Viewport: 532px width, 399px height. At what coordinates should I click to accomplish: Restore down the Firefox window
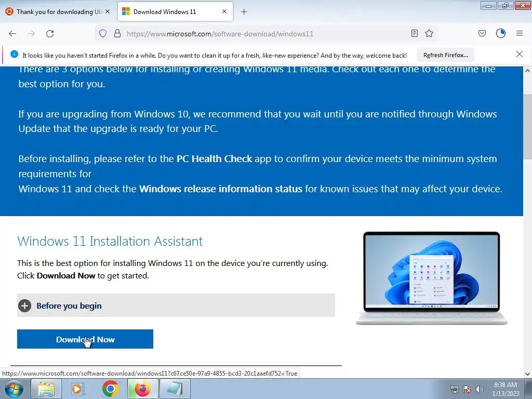(x=506, y=5)
